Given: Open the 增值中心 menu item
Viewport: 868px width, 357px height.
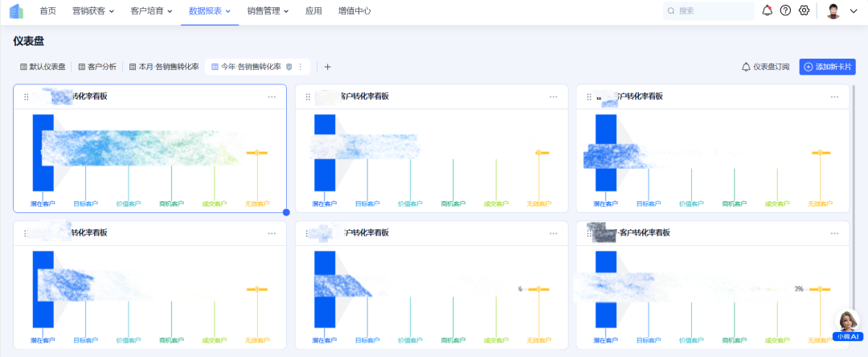Looking at the screenshot, I should click(354, 11).
